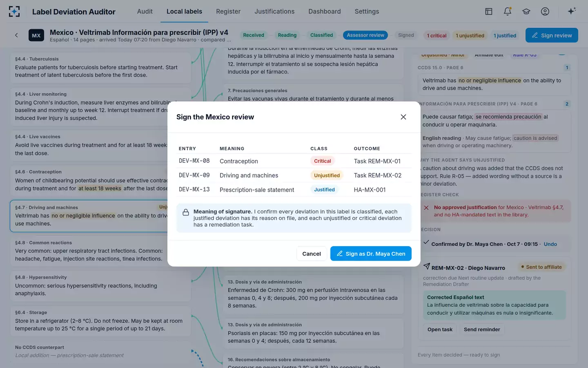Open the layout panel icon
The image size is (588, 368).
[x=489, y=11]
